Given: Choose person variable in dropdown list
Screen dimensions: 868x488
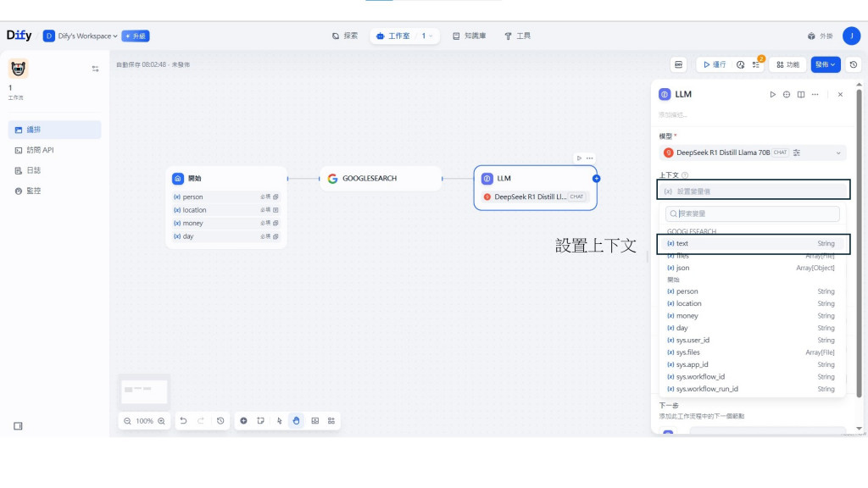Looking at the screenshot, I should (x=752, y=291).
